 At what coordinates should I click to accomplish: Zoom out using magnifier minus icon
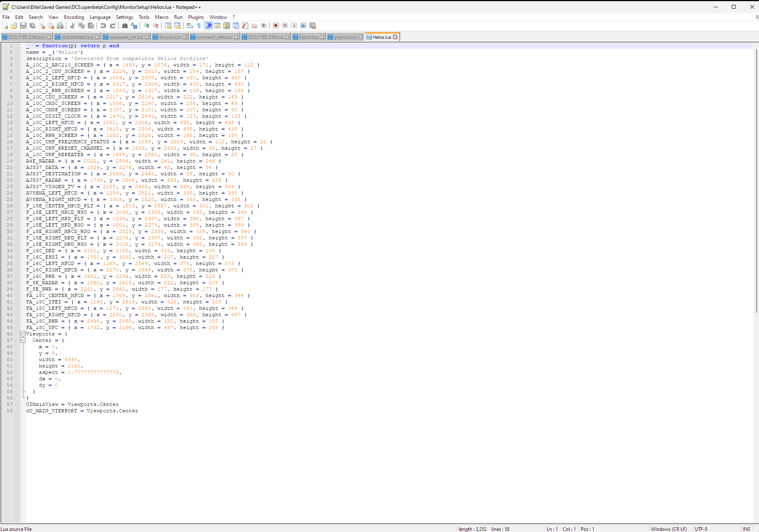click(156, 26)
